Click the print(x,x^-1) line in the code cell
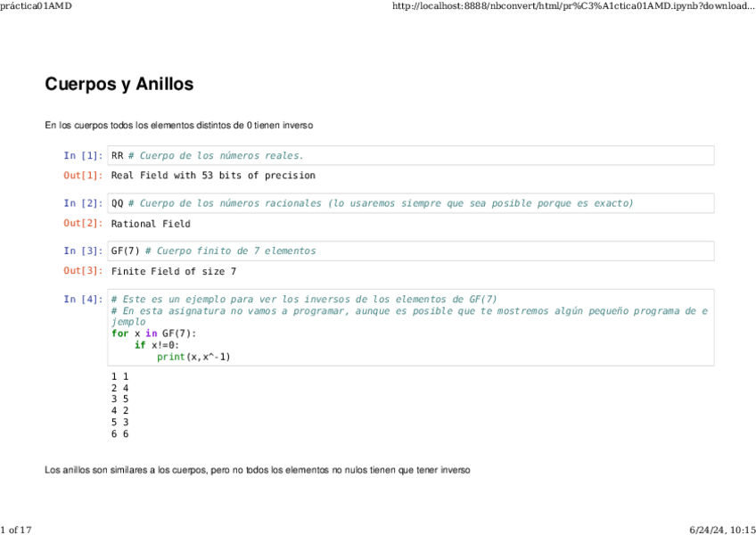756x535 pixels. (193, 357)
